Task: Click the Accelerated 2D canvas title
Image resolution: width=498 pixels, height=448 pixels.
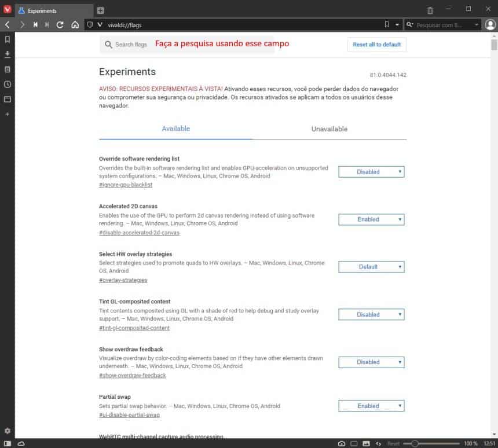Action: pyautogui.click(x=128, y=207)
